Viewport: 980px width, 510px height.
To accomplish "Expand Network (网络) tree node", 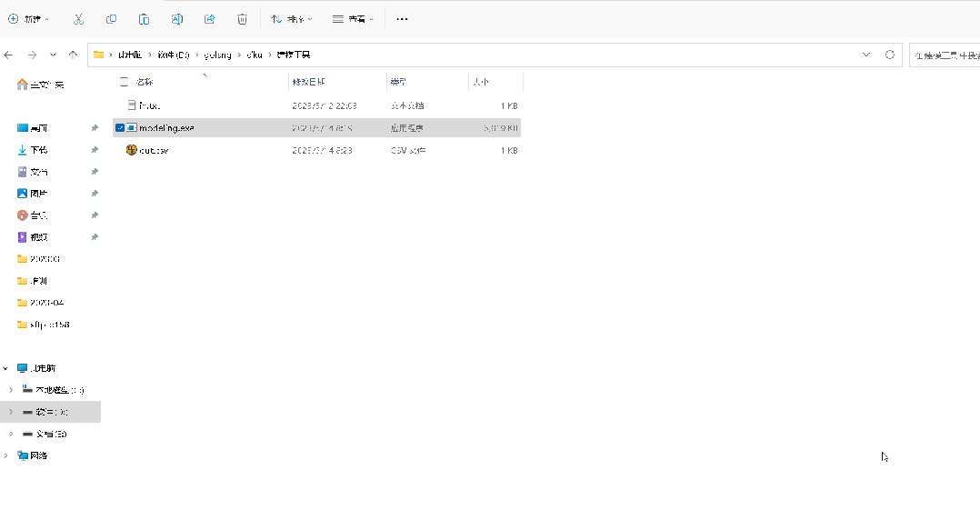I will [x=5, y=455].
